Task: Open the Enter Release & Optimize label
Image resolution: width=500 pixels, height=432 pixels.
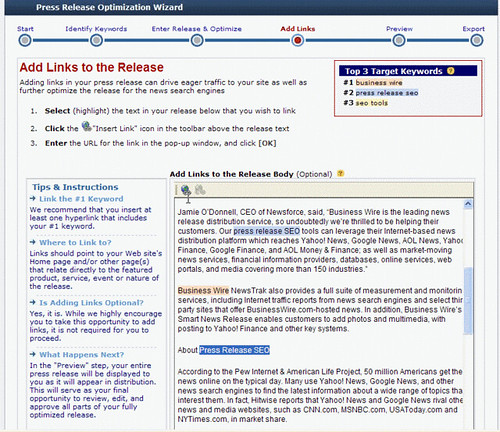Action: click(197, 29)
